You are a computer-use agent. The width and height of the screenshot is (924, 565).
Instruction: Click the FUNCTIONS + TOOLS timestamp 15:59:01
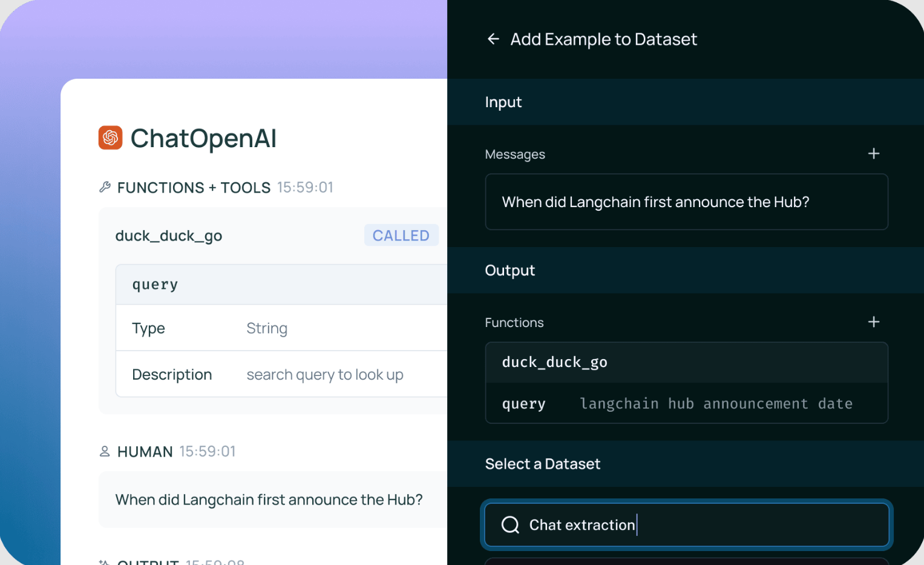click(306, 188)
